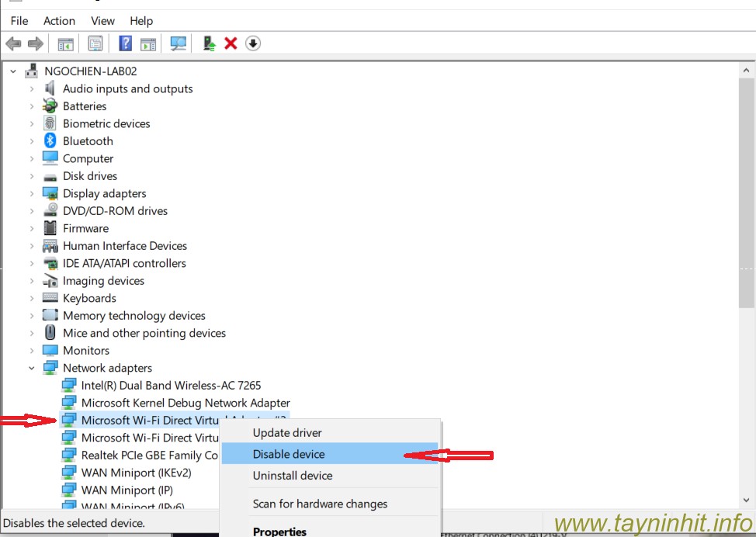Click the vertical scrollbar down arrow
This screenshot has width=756, height=537.
(746, 501)
